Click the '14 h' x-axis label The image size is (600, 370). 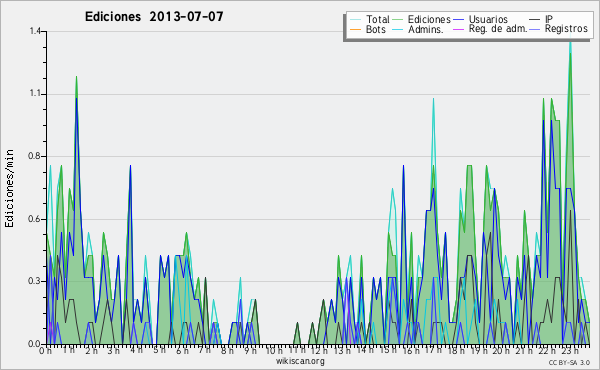(365, 350)
